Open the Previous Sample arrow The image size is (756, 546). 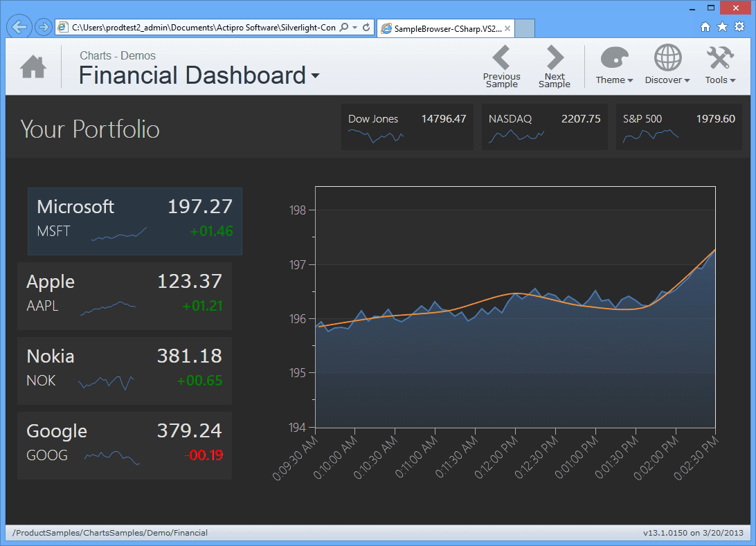coord(501,66)
